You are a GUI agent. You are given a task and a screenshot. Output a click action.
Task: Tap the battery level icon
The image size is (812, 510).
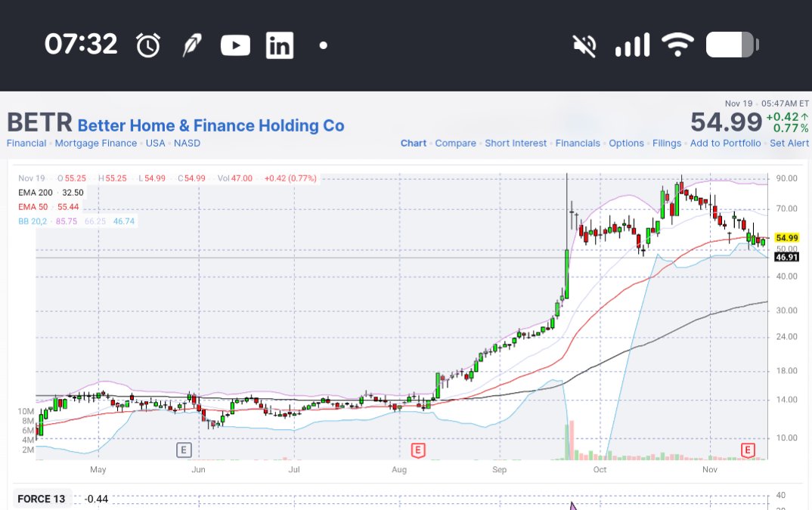(x=733, y=45)
